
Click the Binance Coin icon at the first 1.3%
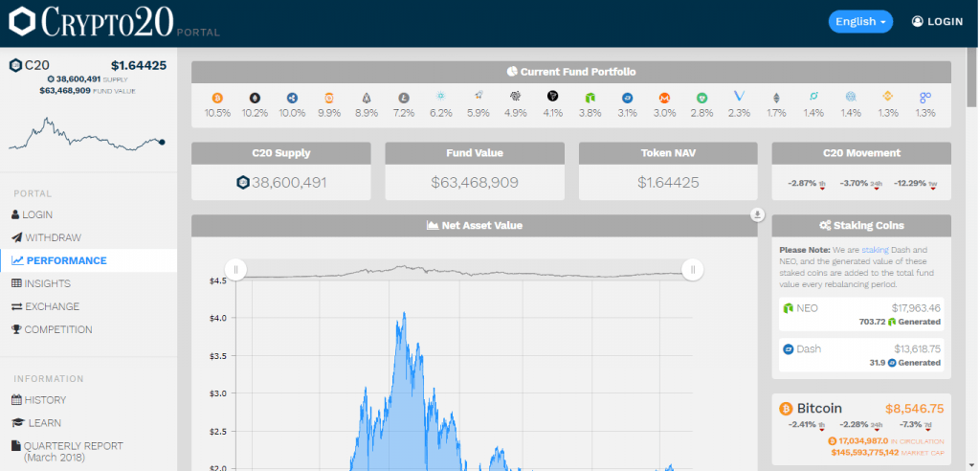[x=888, y=97]
